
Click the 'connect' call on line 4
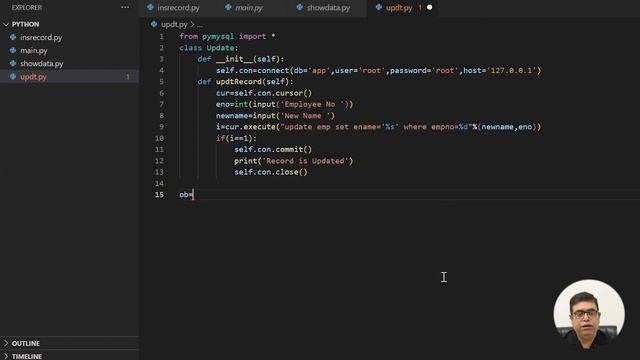coord(273,71)
